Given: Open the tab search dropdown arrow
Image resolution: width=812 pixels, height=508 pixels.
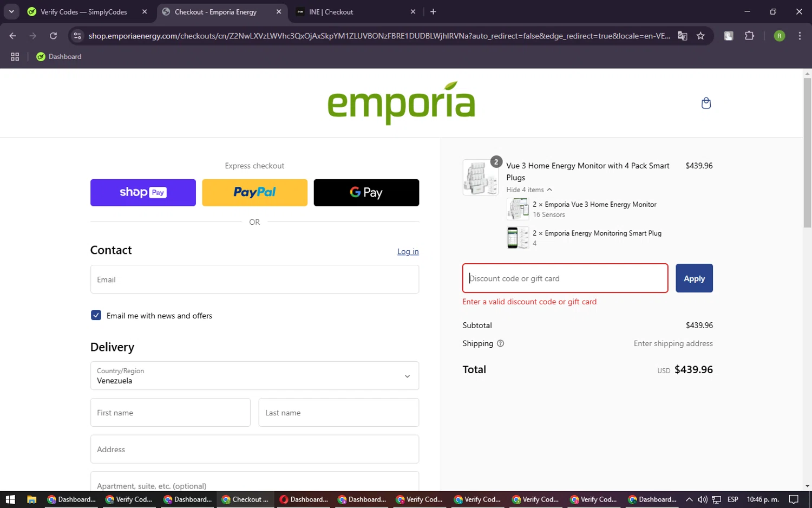Looking at the screenshot, I should (11, 11).
